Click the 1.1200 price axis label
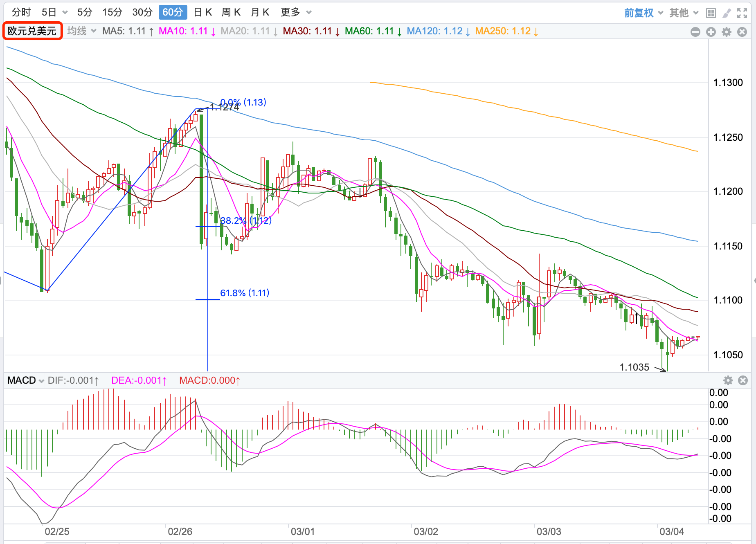The width and height of the screenshot is (756, 544). [728, 191]
